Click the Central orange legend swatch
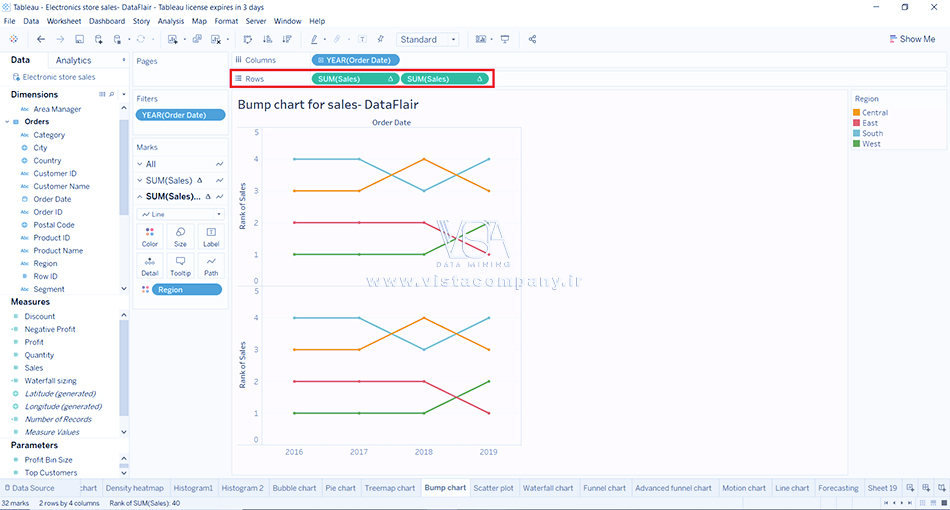 (x=857, y=113)
